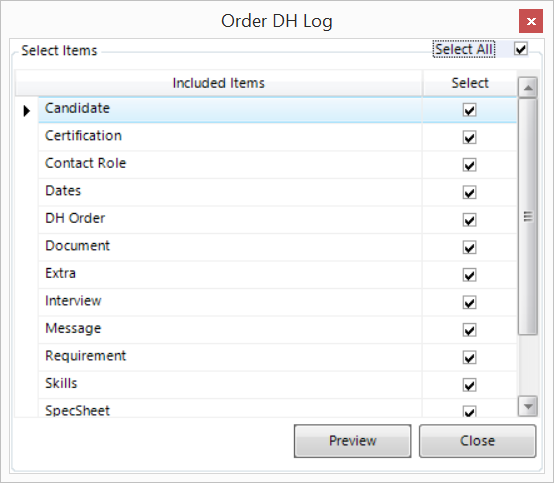
Task: Toggle the Certification checkbox
Action: pos(469,137)
